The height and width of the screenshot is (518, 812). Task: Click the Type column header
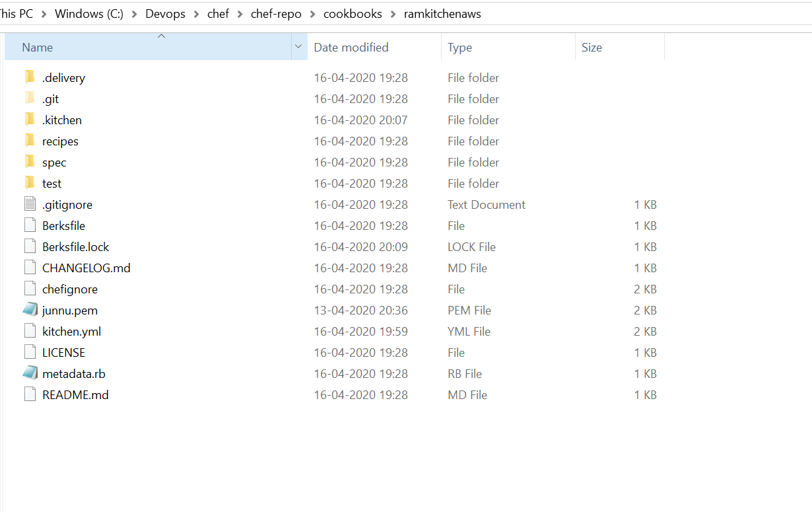[460, 47]
